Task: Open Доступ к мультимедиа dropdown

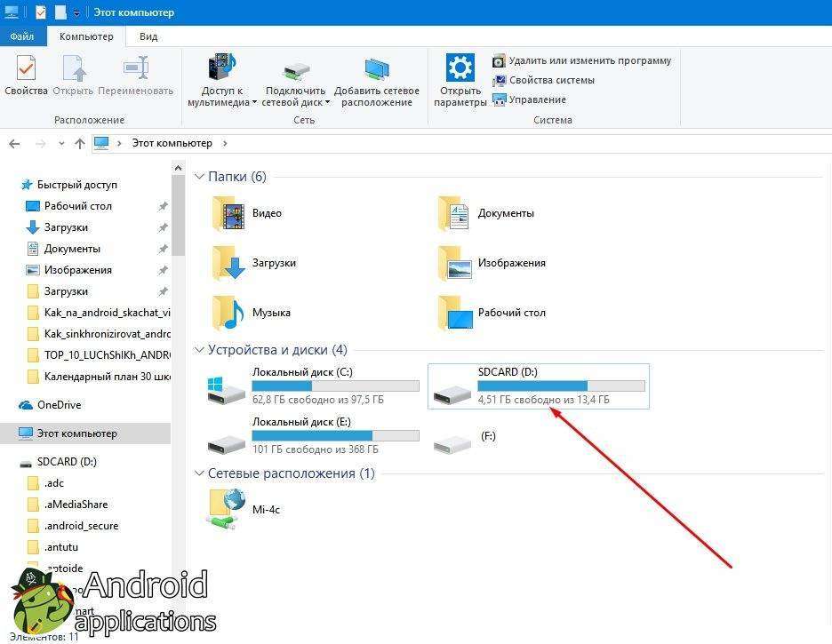Action: (x=222, y=81)
